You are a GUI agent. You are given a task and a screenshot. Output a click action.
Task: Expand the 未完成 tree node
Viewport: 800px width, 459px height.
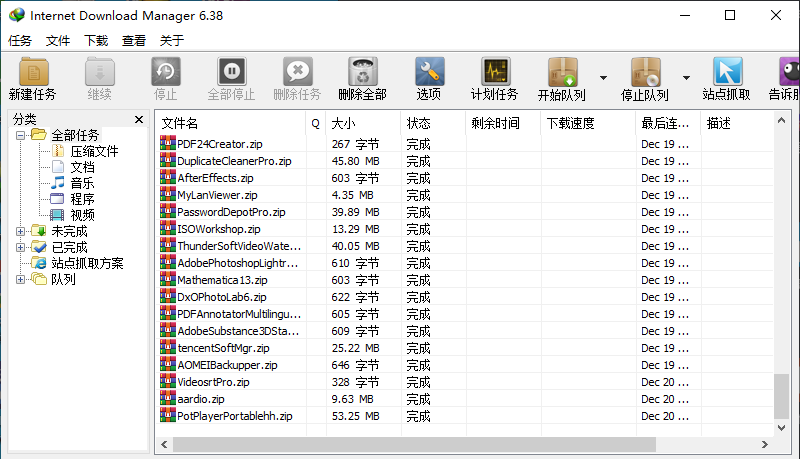(x=21, y=231)
